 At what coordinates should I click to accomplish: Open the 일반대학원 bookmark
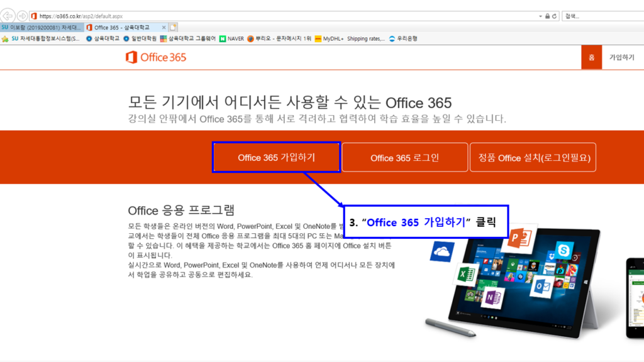point(140,38)
